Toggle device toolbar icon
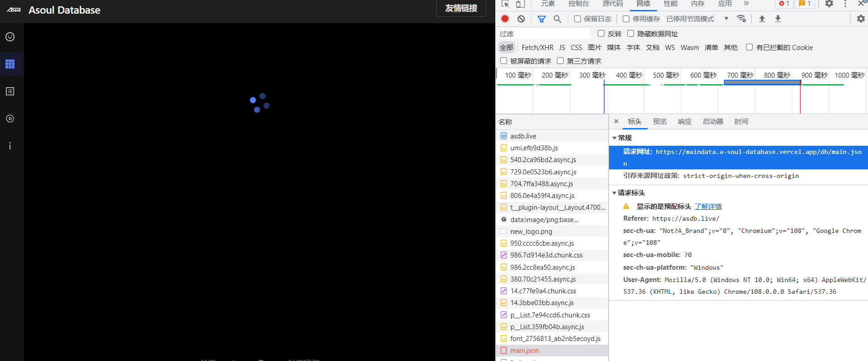This screenshot has width=868, height=361. coord(520,4)
